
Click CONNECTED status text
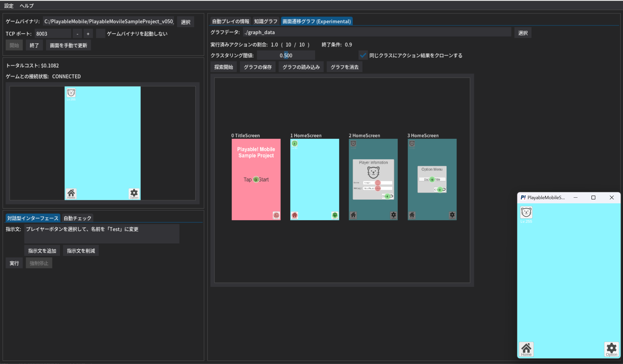(x=66, y=76)
